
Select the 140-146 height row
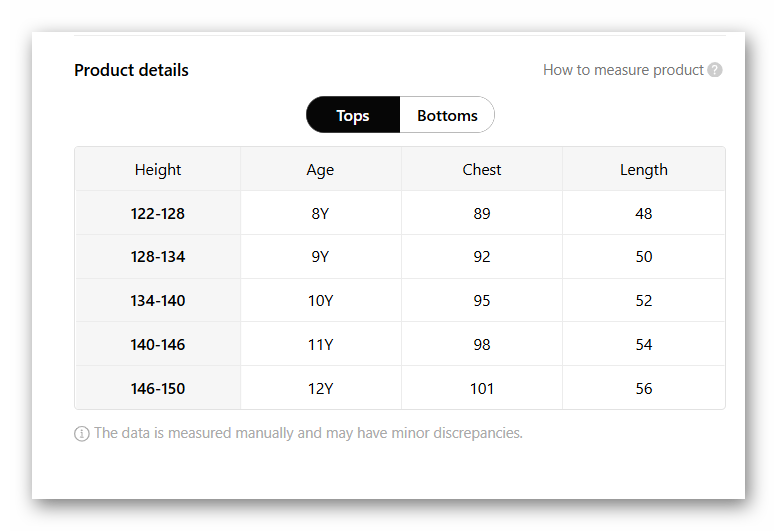[158, 345]
